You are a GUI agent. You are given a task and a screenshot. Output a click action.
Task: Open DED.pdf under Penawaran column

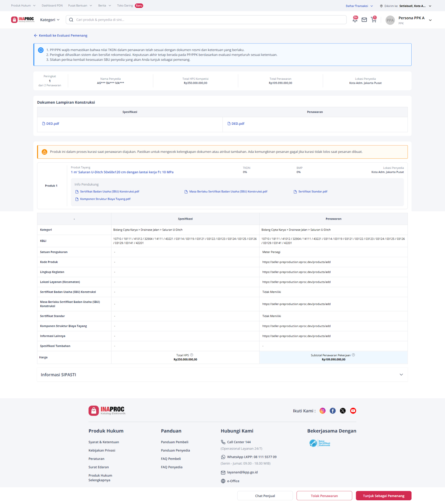(236, 124)
